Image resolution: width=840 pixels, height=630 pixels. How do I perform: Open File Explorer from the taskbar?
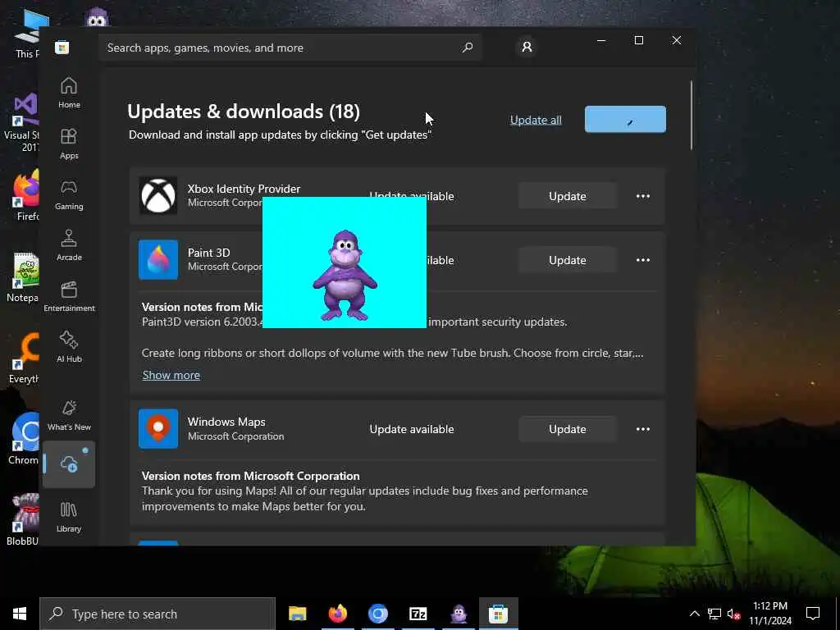point(297,614)
